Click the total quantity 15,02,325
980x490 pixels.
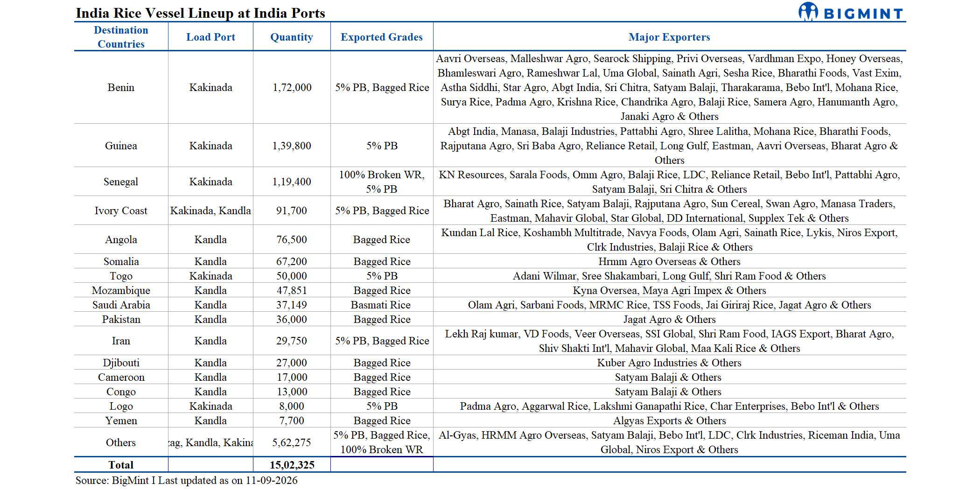pyautogui.click(x=292, y=465)
